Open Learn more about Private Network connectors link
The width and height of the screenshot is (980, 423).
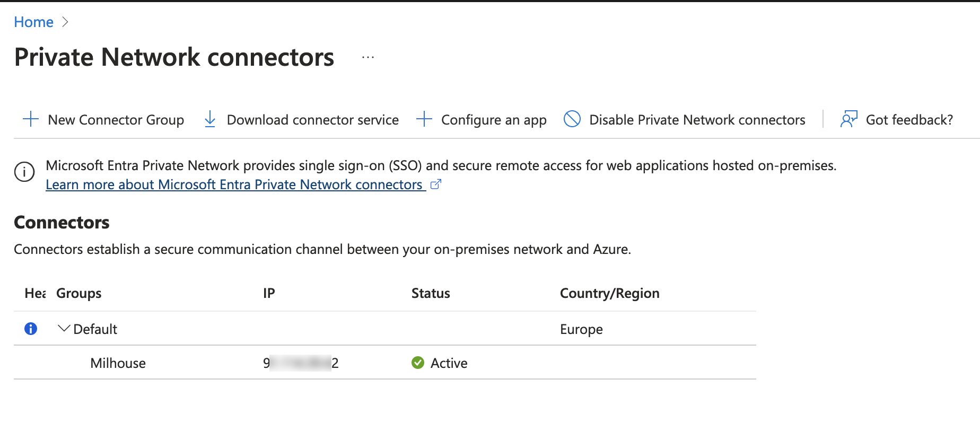click(x=235, y=184)
